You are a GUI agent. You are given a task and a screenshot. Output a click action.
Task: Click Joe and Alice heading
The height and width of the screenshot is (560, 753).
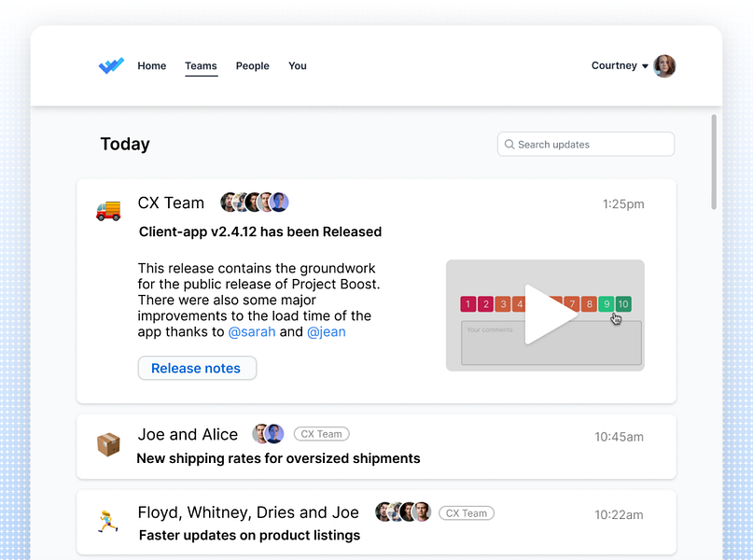(x=188, y=434)
